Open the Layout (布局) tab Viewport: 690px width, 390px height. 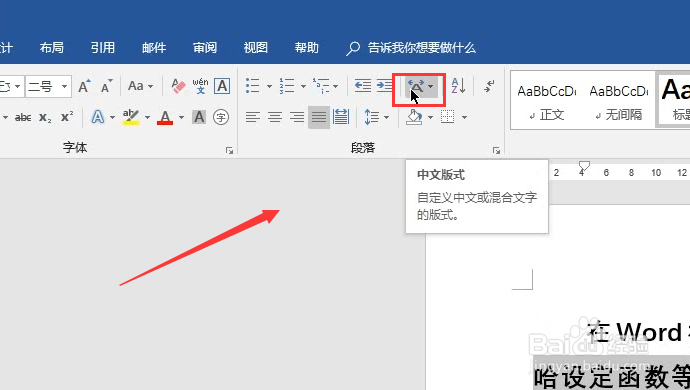tap(51, 48)
